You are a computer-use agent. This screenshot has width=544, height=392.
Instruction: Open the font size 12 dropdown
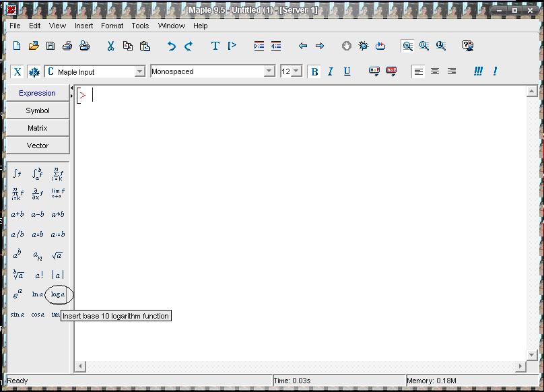pyautogui.click(x=297, y=71)
